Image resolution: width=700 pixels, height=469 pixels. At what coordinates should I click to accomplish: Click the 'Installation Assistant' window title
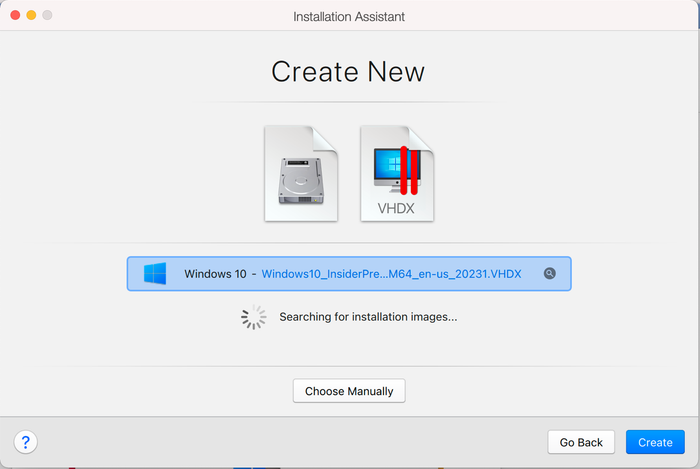click(349, 17)
